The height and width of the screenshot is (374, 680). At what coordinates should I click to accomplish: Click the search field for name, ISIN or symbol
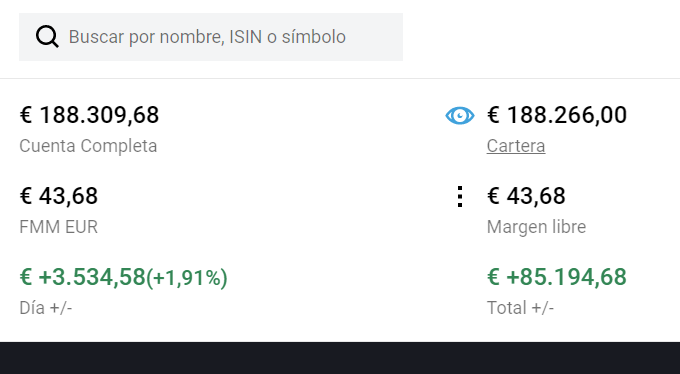211,37
